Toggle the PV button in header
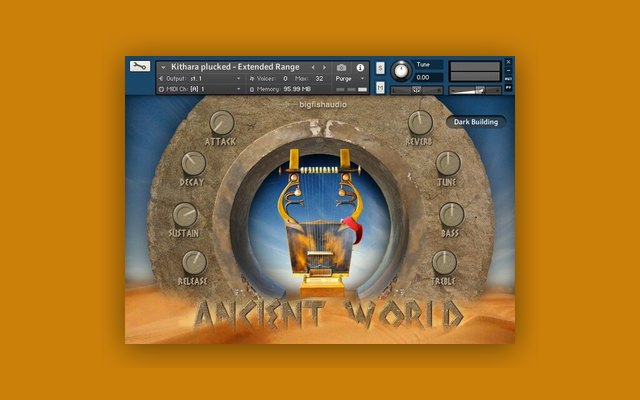 (x=509, y=88)
